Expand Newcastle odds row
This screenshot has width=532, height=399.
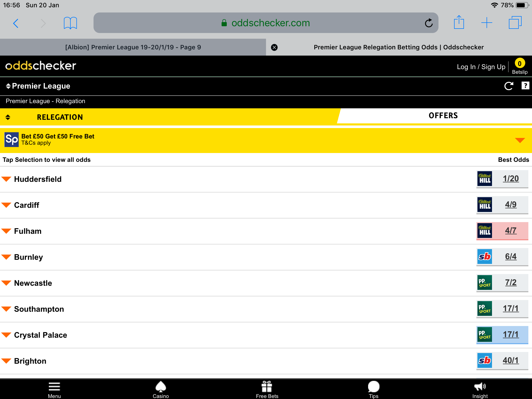pyautogui.click(x=6, y=283)
